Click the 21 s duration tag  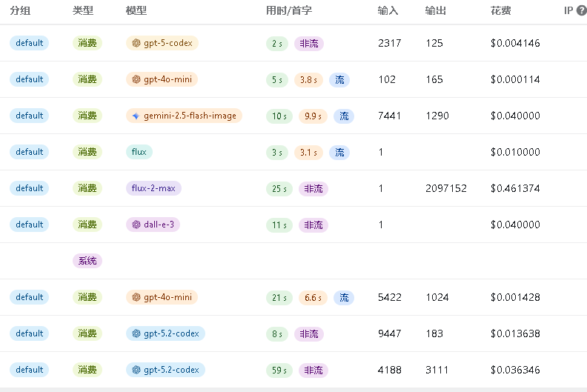279,298
